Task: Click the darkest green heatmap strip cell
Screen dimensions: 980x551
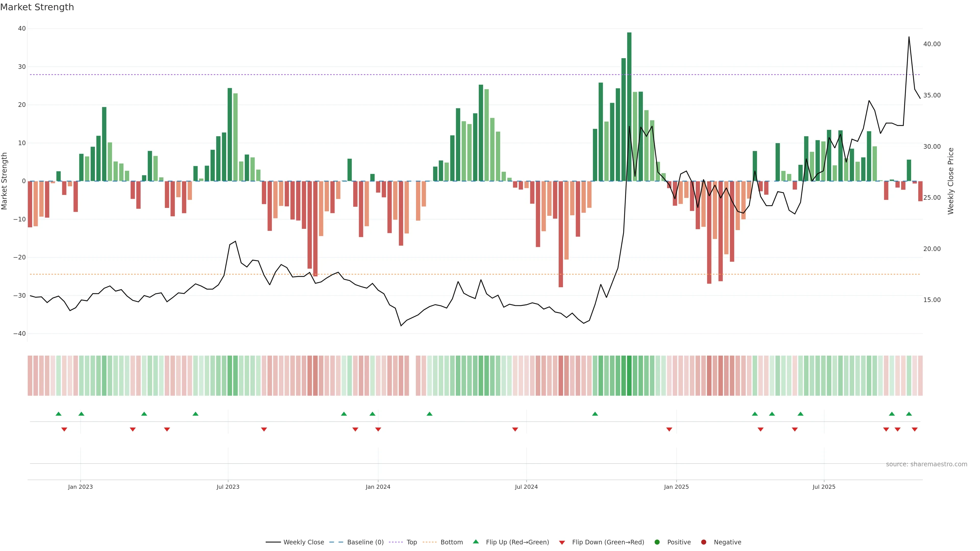Action: pos(629,375)
